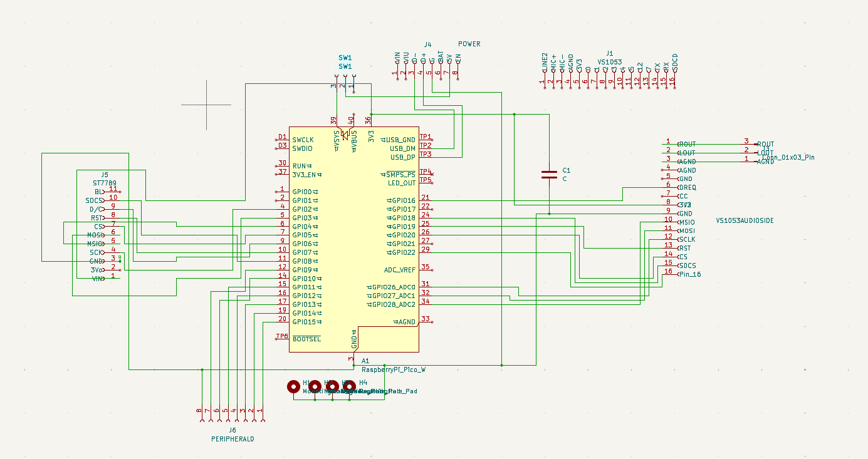Click the J1 reference label
Viewport: 868px width, 459px height.
[x=610, y=53]
